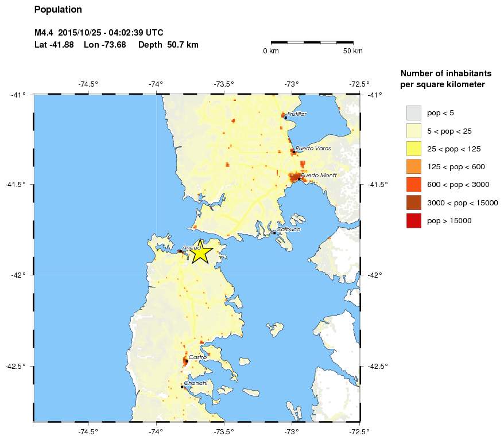The image size is (504, 440).
Task: Click the yellow epicenter star marker
Action: [200, 251]
